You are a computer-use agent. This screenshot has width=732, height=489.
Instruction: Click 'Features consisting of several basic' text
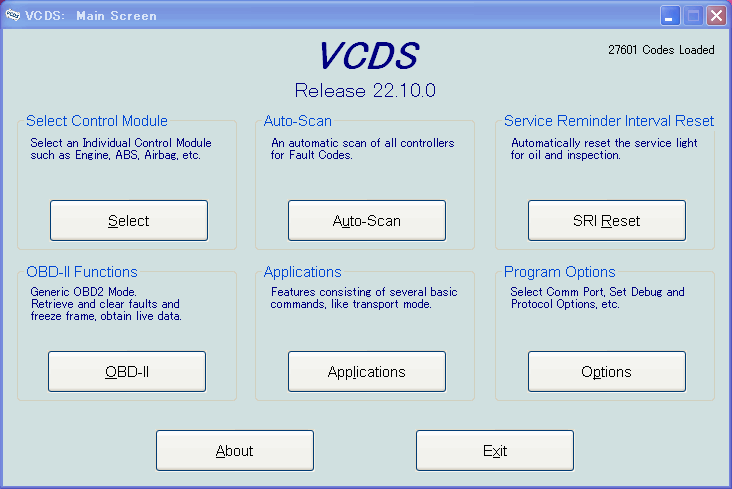click(364, 292)
